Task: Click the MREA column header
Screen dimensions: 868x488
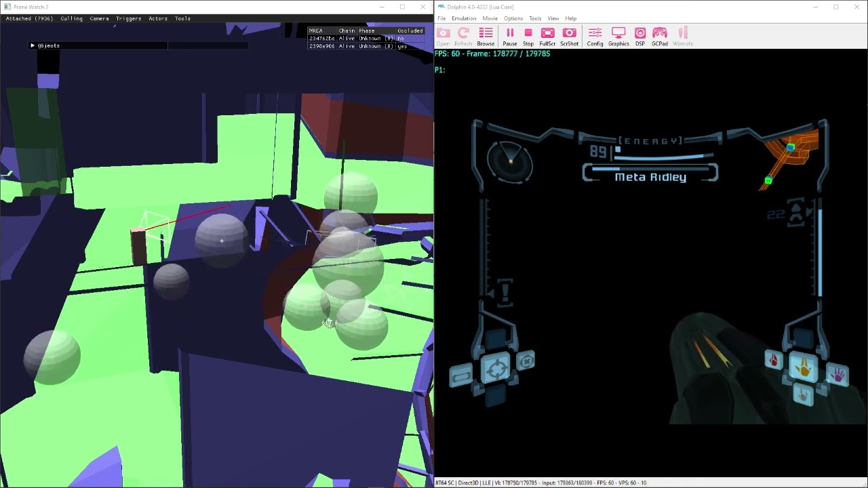Action: [x=315, y=30]
